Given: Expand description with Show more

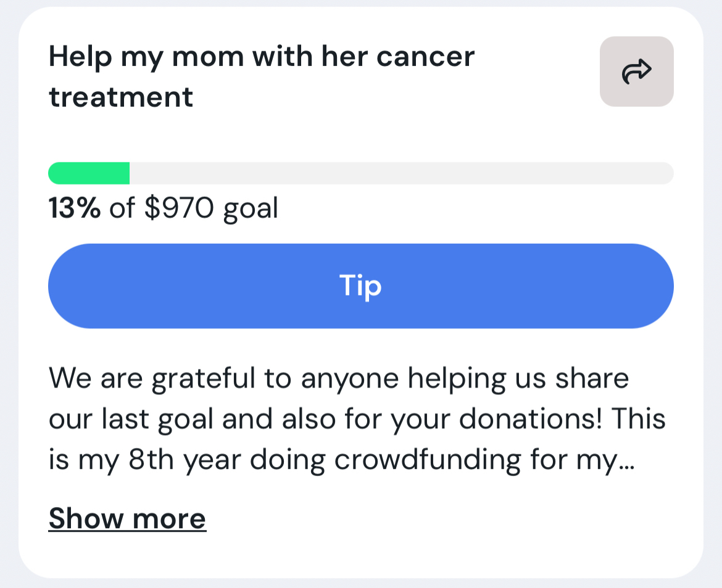Looking at the screenshot, I should coord(127,518).
